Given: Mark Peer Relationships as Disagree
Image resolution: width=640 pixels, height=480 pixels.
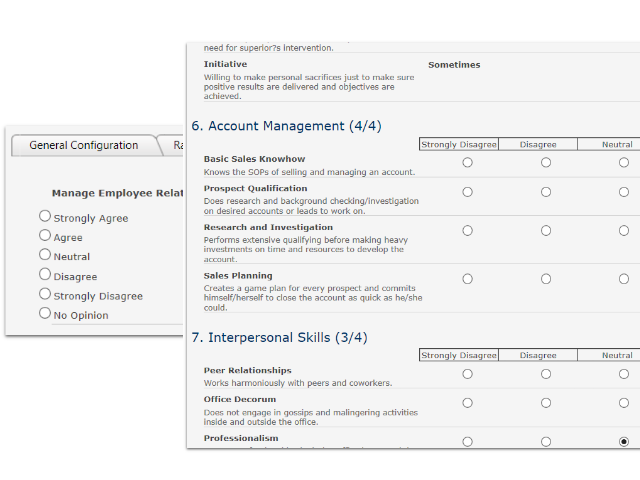Looking at the screenshot, I should pyautogui.click(x=546, y=374).
